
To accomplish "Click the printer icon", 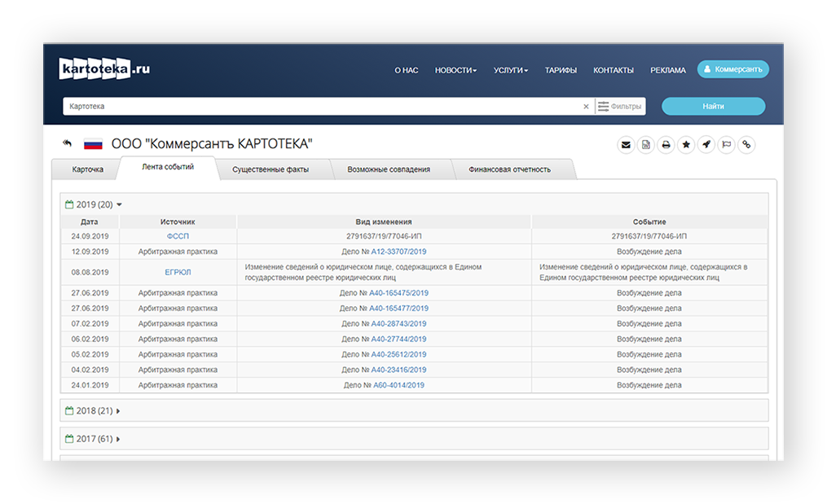I will pos(666,144).
